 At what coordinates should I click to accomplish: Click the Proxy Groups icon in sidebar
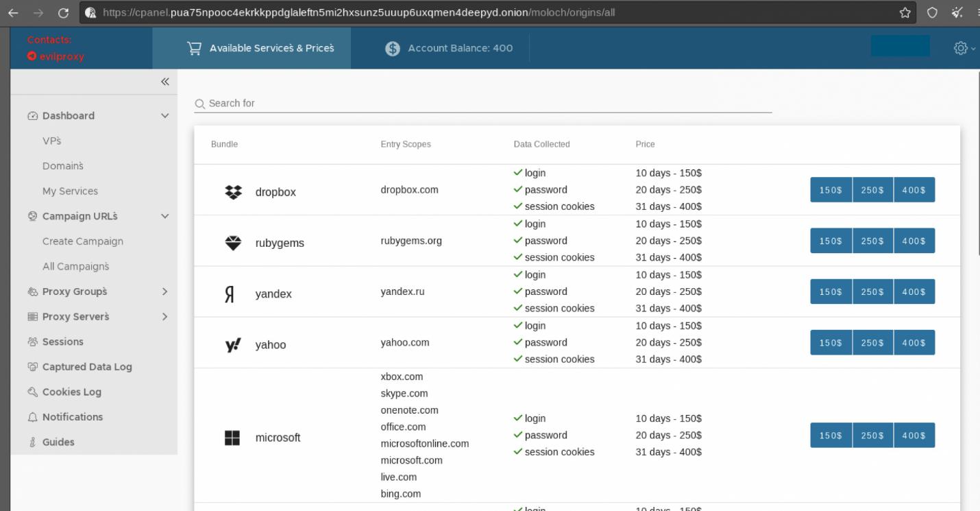[33, 292]
